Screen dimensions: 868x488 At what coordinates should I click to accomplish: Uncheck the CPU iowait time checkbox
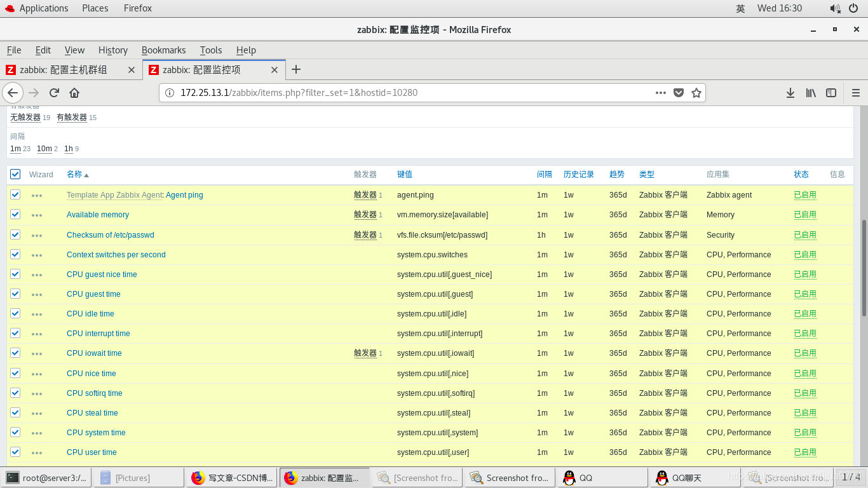(15, 353)
